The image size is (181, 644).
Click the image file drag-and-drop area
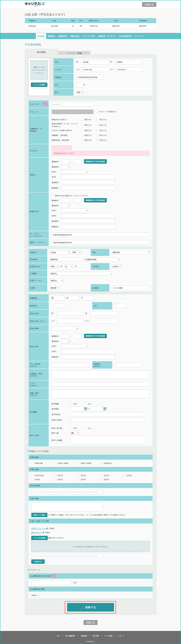tap(39, 70)
